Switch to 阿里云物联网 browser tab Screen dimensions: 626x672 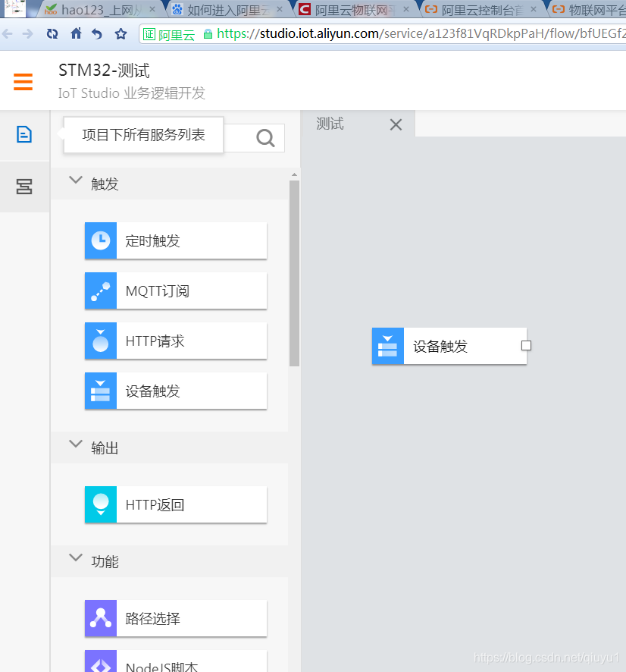point(355,9)
